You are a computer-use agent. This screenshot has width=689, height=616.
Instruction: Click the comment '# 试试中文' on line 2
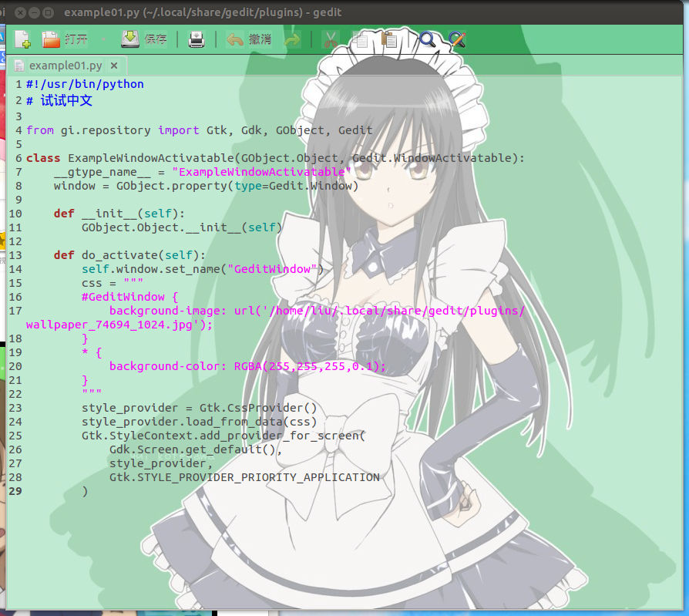[x=59, y=101]
